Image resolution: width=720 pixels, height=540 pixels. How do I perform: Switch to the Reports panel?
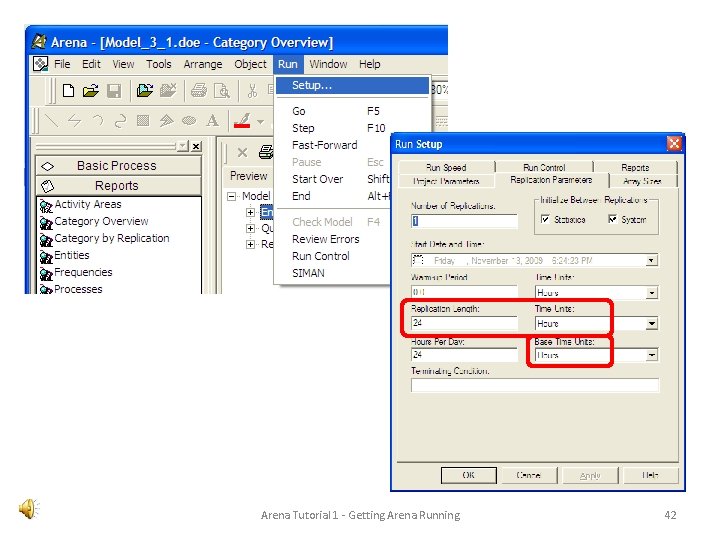click(x=118, y=186)
